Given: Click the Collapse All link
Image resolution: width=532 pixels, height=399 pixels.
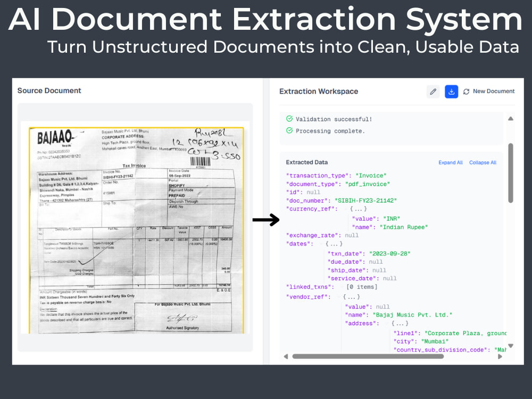Looking at the screenshot, I should tap(483, 162).
